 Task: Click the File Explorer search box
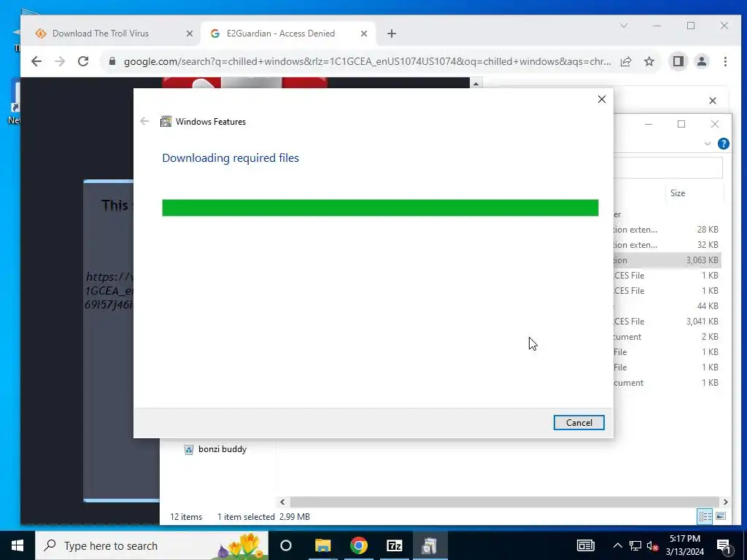pos(668,168)
